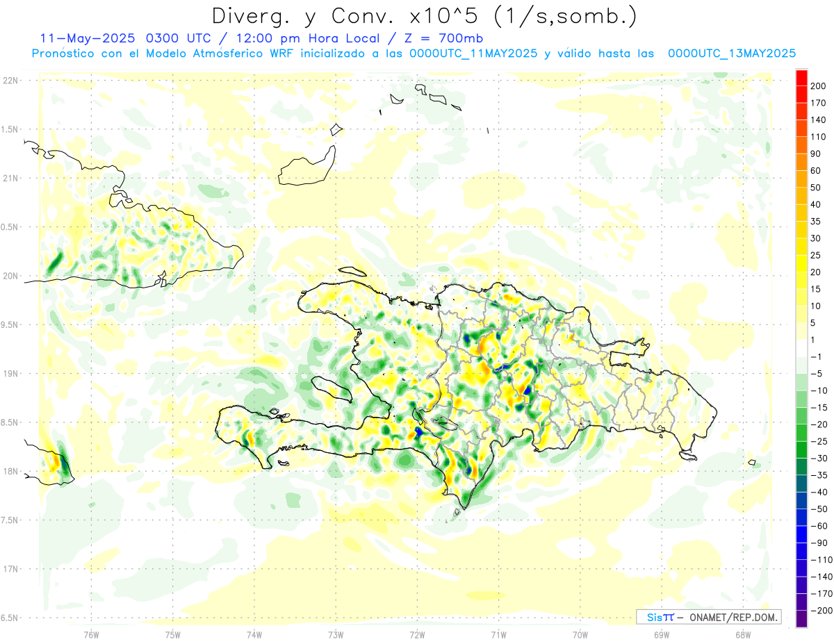The height and width of the screenshot is (644, 834).
Task: Click latitude label 22N
Action: (x=10, y=81)
